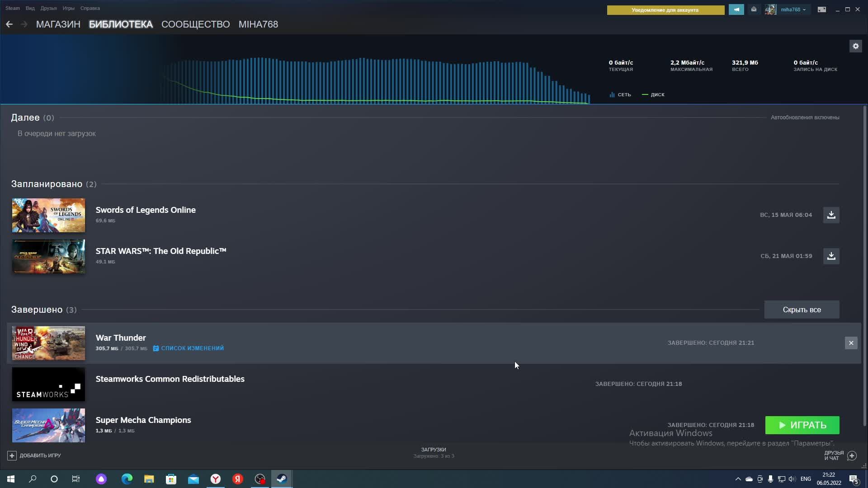
Task: Switch to the МАГАЗИН tab
Action: click(58, 24)
